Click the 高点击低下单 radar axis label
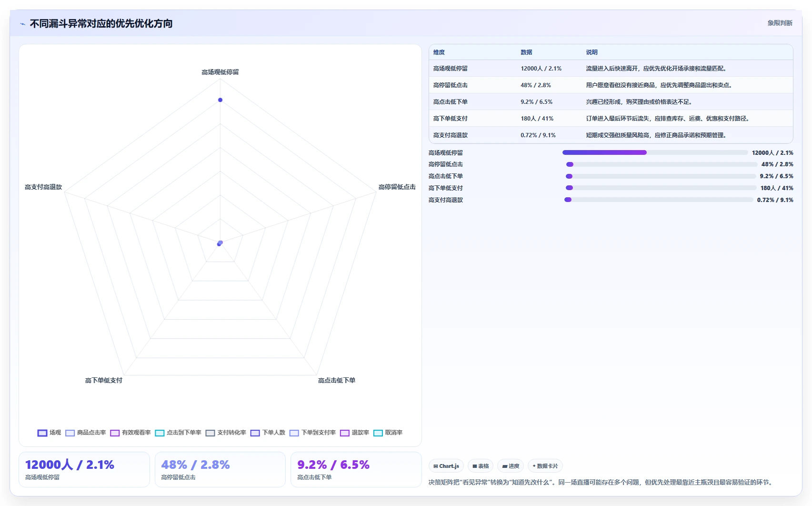The width and height of the screenshot is (812, 506). pos(337,380)
